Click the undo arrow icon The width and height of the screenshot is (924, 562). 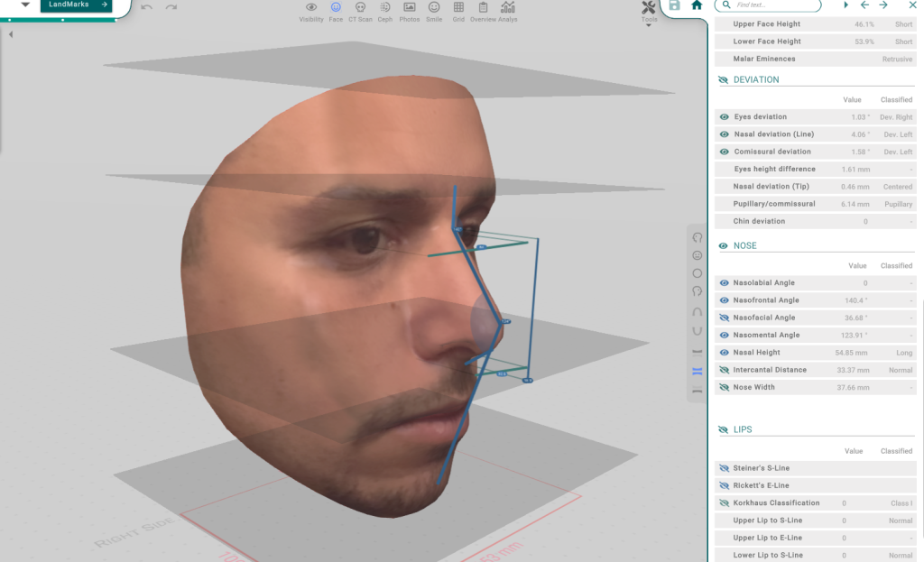pyautogui.click(x=147, y=7)
